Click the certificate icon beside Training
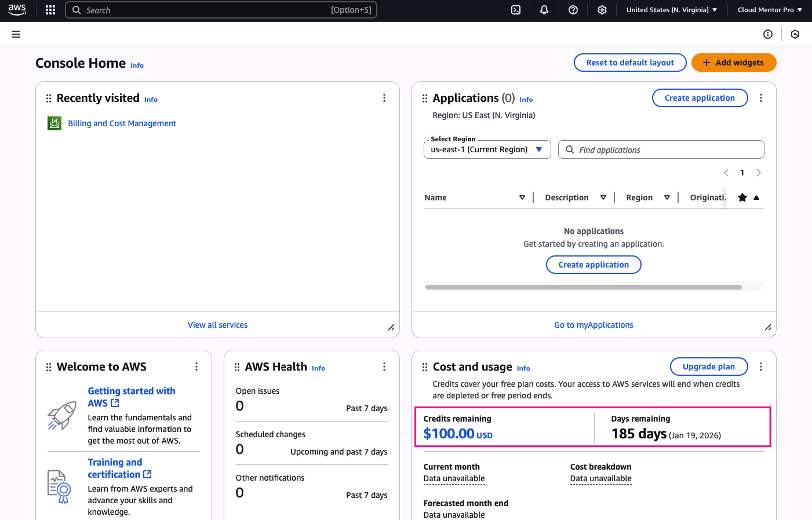Image resolution: width=812 pixels, height=520 pixels. (x=59, y=486)
